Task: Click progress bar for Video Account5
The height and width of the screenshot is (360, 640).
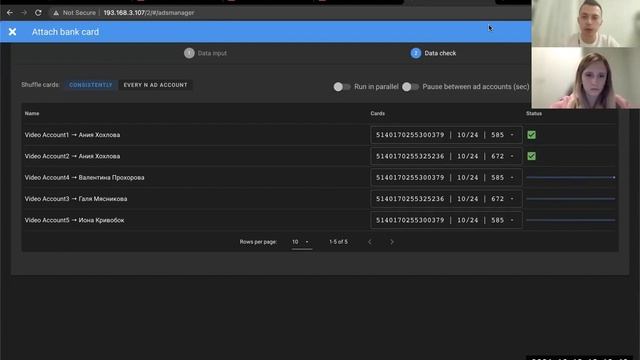Action: tap(571, 220)
